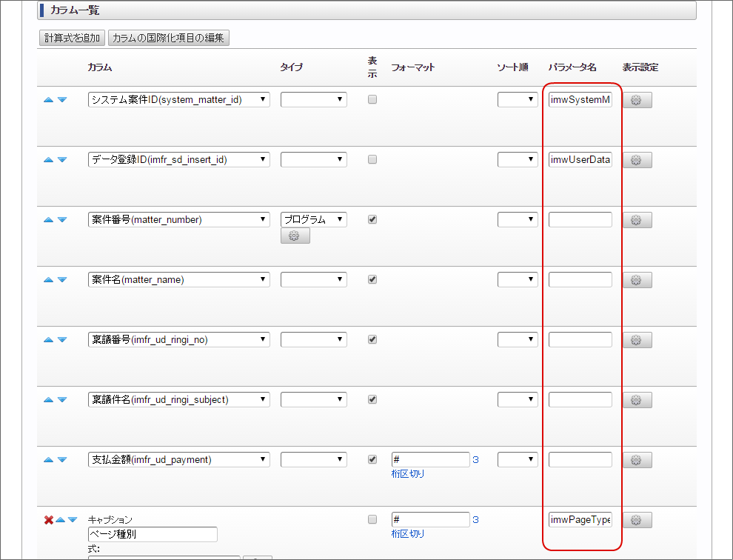Uncheck 表示 checkbox for 案件番号 row
The width and height of the screenshot is (733, 560).
click(372, 219)
